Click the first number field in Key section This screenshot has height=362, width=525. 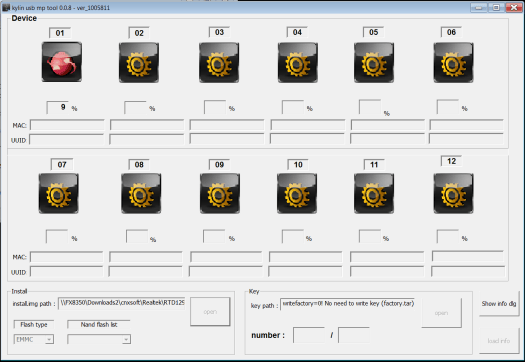309,335
